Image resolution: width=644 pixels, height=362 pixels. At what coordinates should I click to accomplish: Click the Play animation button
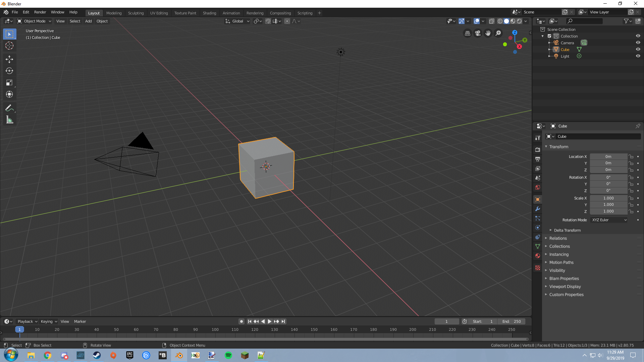click(269, 321)
